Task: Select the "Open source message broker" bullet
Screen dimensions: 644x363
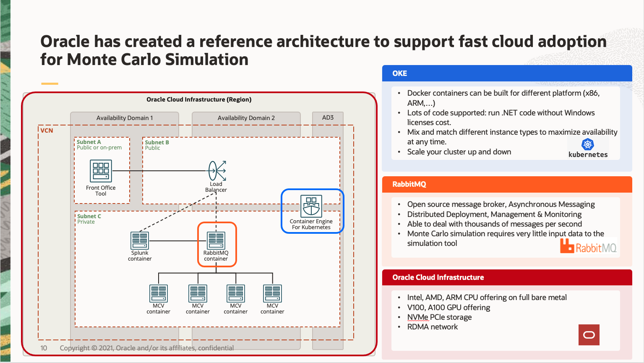Action: pyautogui.click(x=501, y=204)
